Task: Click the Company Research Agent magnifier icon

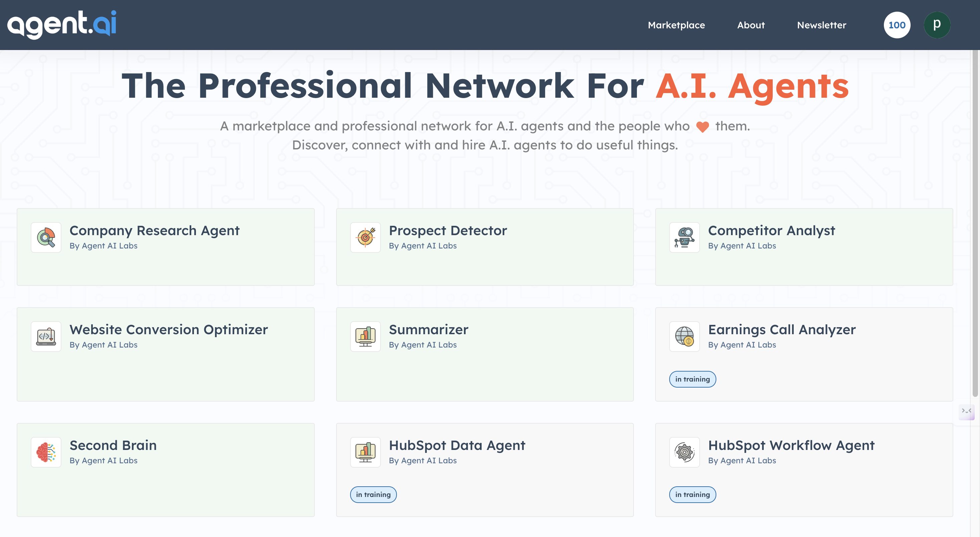Action: [x=46, y=237]
